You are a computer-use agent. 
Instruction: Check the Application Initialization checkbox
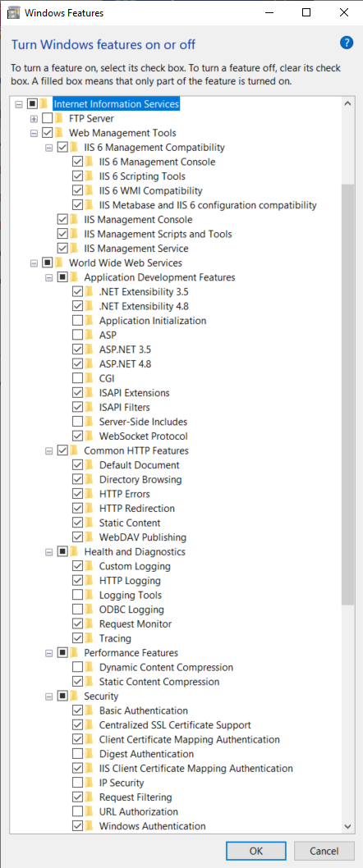click(x=77, y=321)
